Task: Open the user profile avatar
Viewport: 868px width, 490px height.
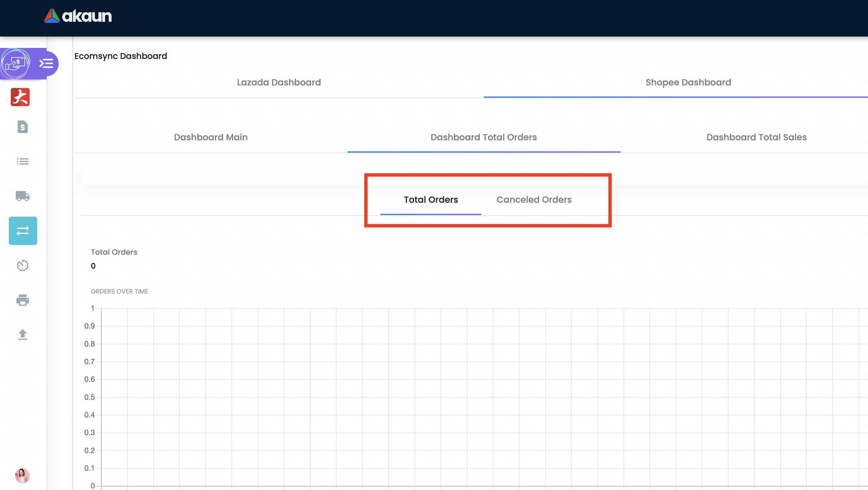Action: 22,475
